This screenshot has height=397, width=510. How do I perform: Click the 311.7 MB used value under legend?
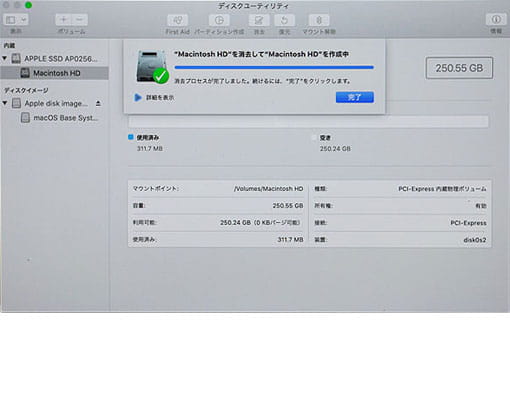[150, 148]
